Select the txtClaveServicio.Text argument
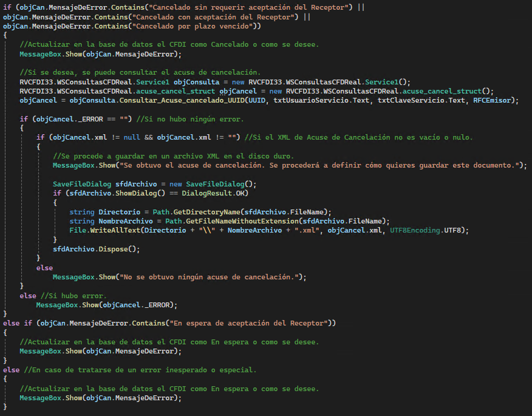This screenshot has height=416, width=532. click(x=421, y=100)
